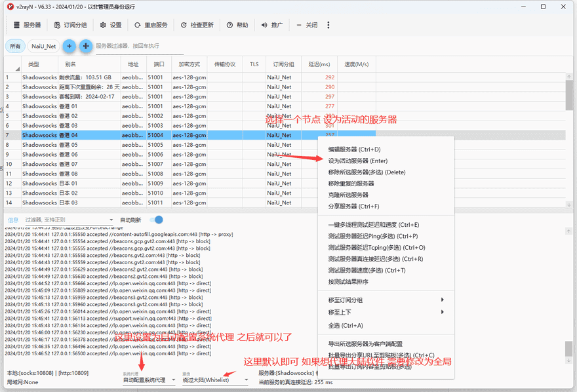Select server row 香港 02
Viewport: 577px width, 392px height.
pos(189,116)
